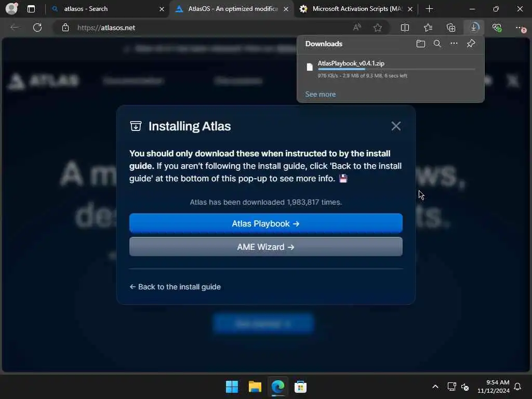
Task: Open the split screen view
Action: point(405,28)
